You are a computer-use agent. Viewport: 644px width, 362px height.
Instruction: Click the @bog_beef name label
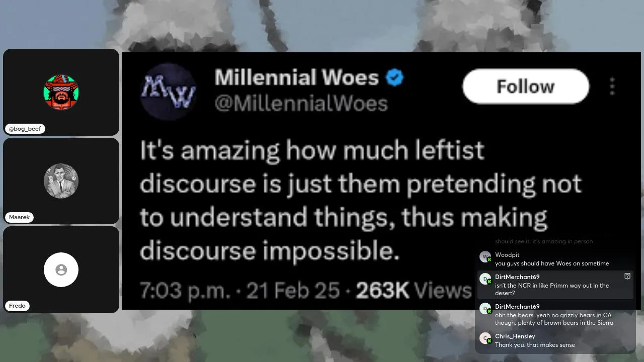point(25,129)
